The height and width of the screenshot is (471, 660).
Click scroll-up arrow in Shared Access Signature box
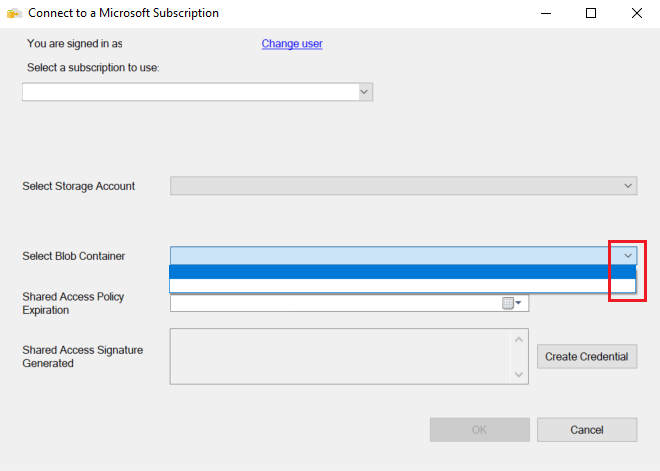pyautogui.click(x=518, y=340)
